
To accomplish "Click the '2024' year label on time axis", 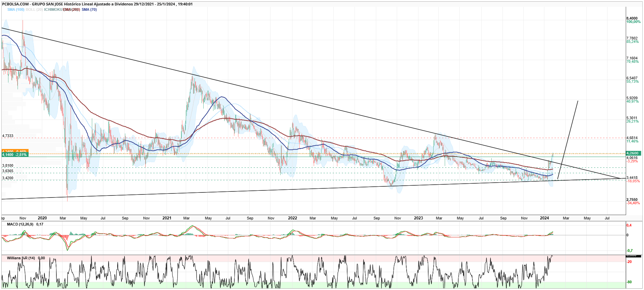I will 544,218.
